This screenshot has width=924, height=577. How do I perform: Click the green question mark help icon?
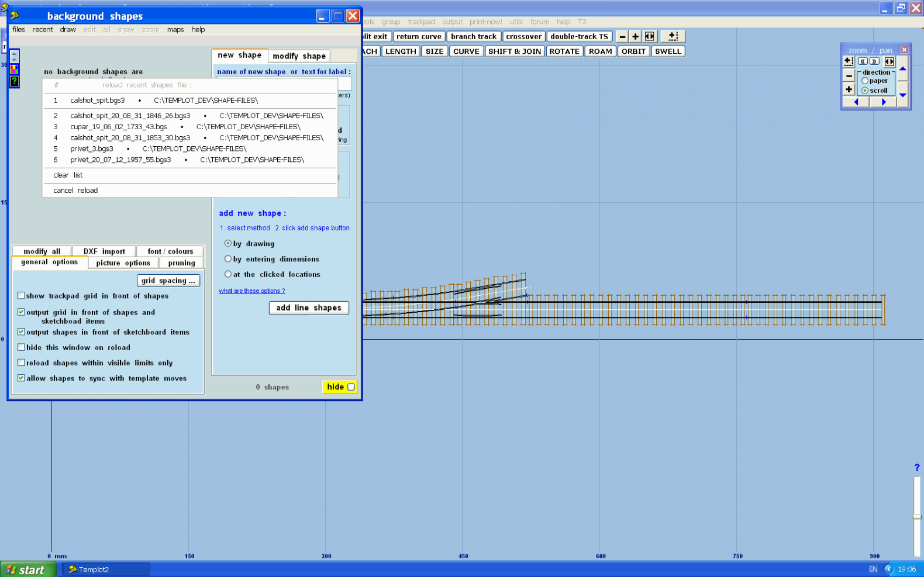tap(14, 81)
